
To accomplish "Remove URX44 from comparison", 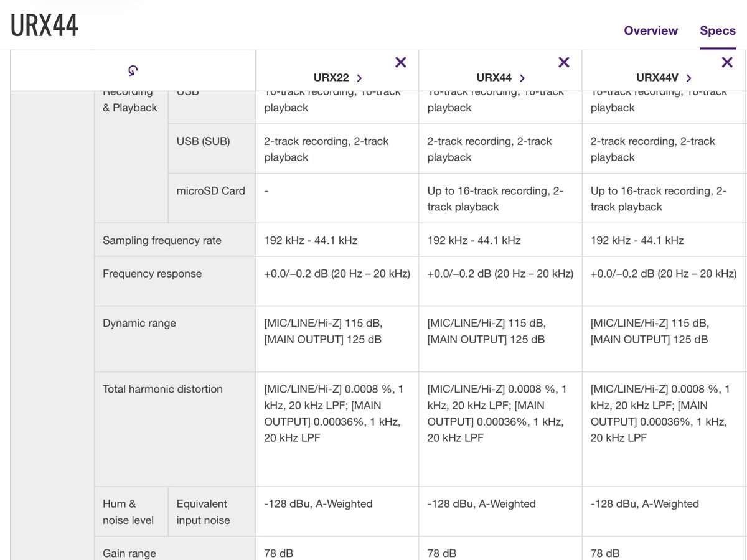I will point(564,62).
